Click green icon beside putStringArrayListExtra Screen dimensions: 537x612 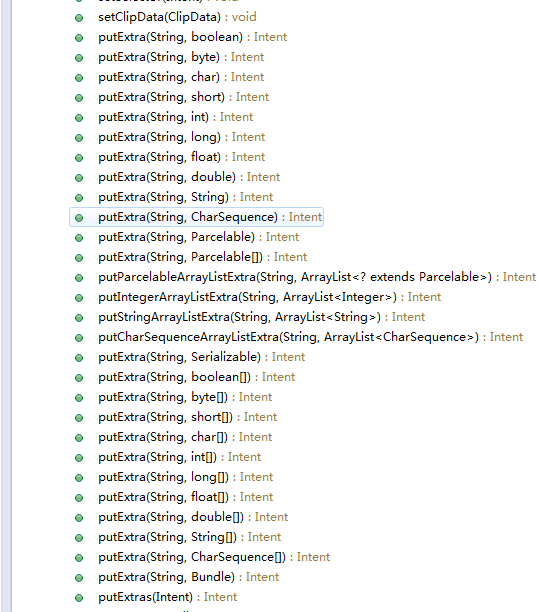point(79,318)
